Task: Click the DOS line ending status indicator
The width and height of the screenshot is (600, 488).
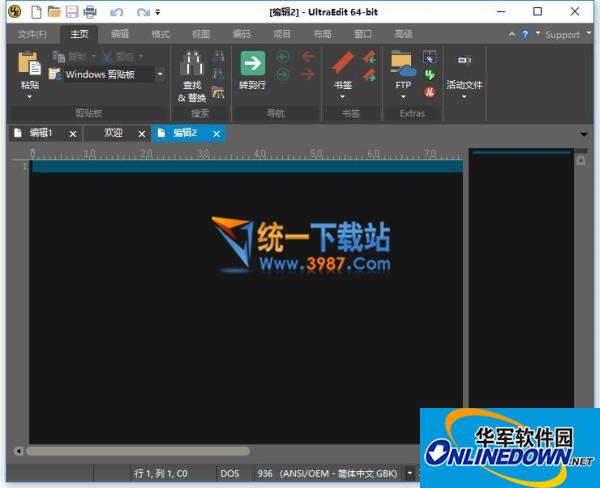Action: [230, 473]
